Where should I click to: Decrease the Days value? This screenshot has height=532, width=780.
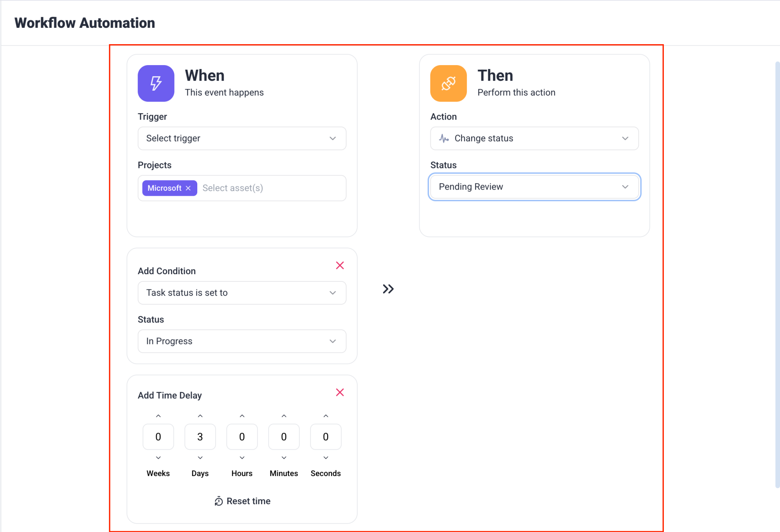click(x=200, y=458)
